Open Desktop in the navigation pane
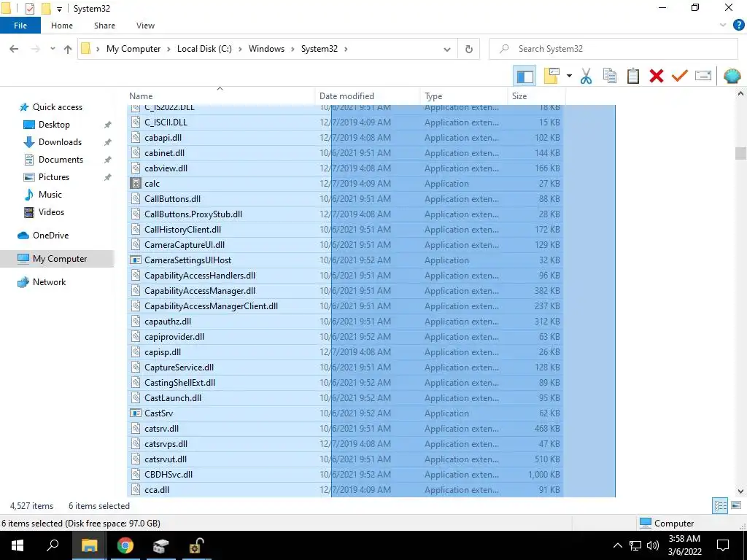 tap(54, 125)
